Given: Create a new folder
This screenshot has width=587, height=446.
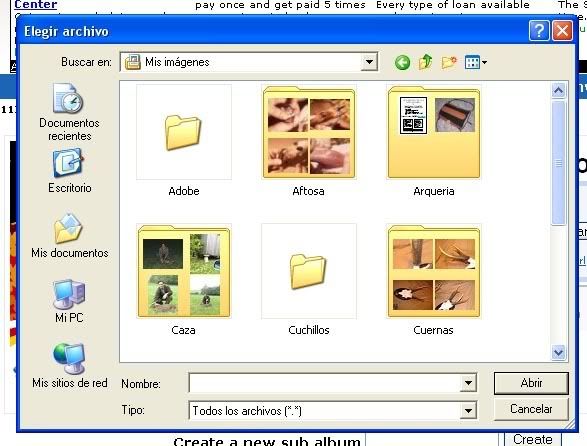Looking at the screenshot, I should 449,62.
